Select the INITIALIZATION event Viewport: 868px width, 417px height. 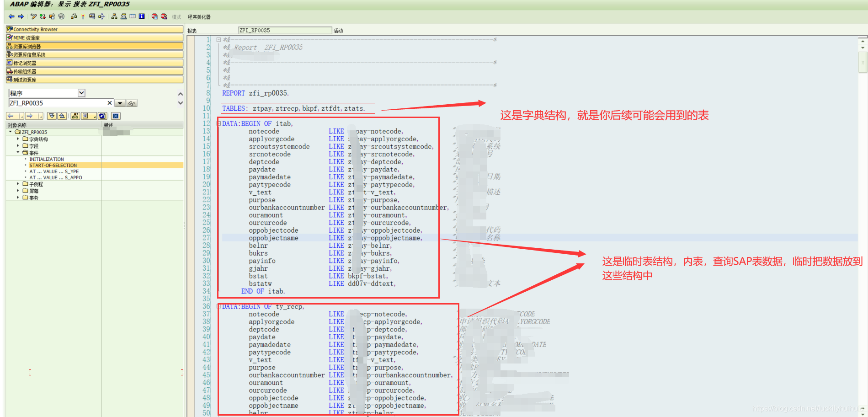47,159
